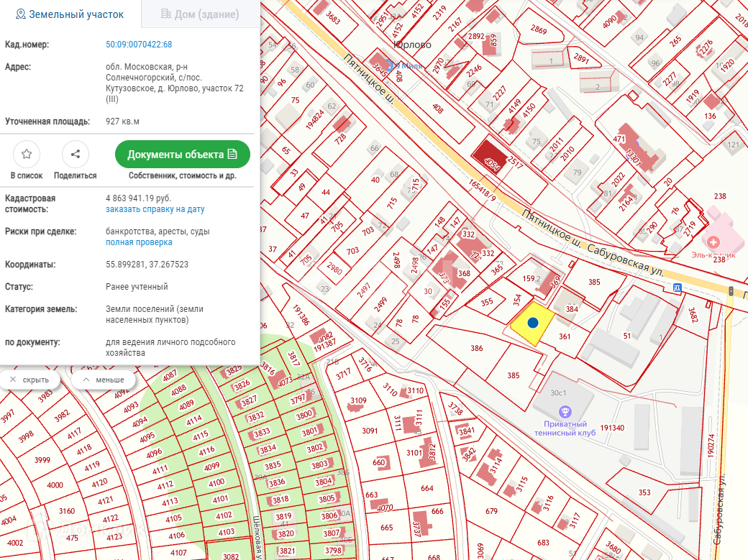
Task: Click the status text Ранее учтенный
Action: click(x=137, y=287)
